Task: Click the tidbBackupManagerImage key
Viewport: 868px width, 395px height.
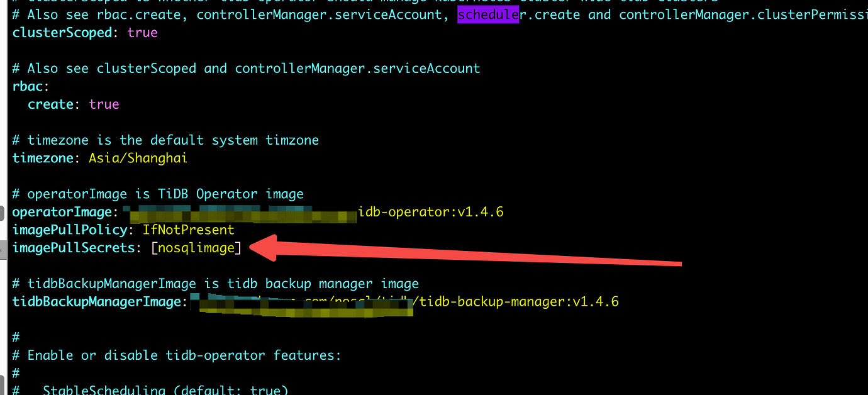Action: click(96, 302)
